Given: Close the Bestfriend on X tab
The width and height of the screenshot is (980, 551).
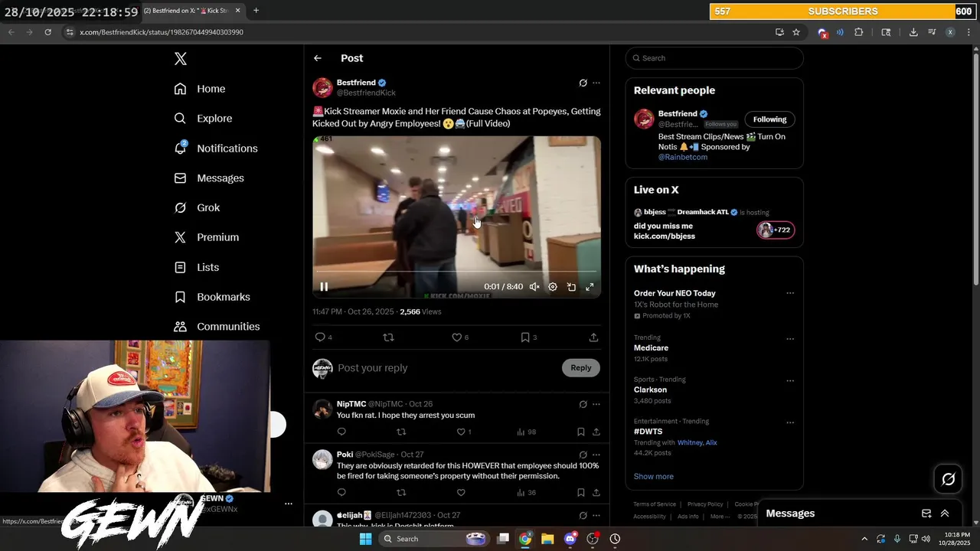Looking at the screenshot, I should pos(237,11).
